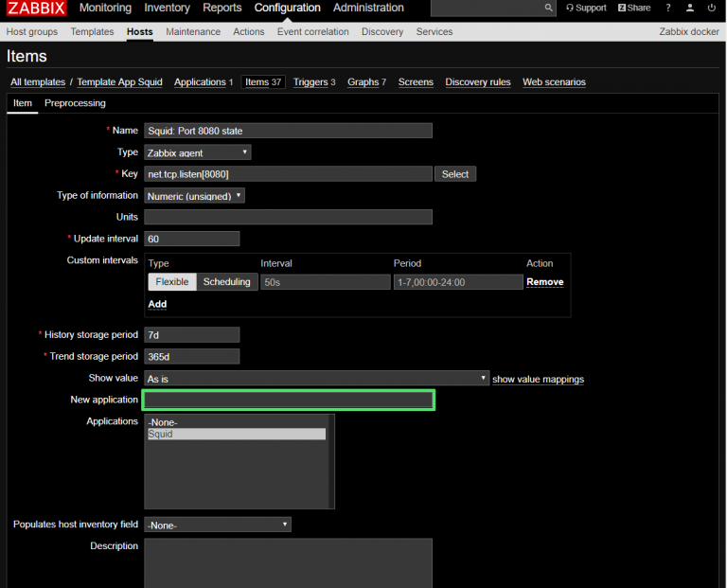Screen dimensions: 727x588
Task: Open the Triggers 3 link
Action: (x=314, y=82)
